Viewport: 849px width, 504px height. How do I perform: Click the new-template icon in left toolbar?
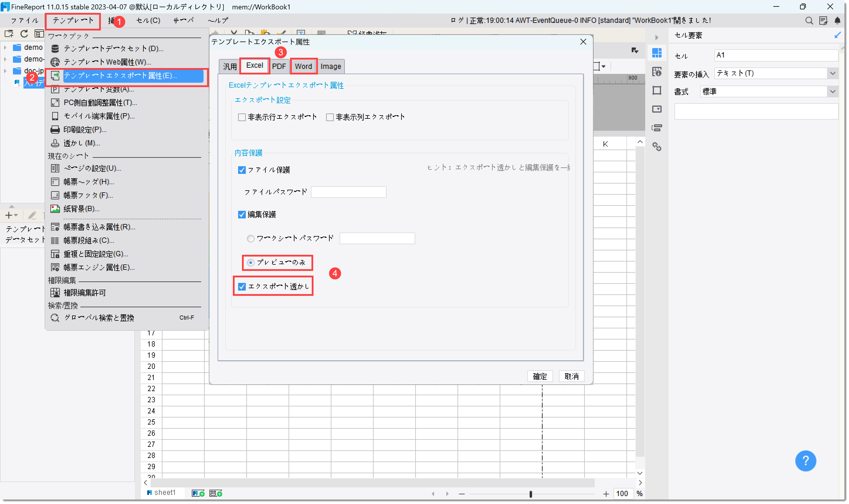coord(9,34)
